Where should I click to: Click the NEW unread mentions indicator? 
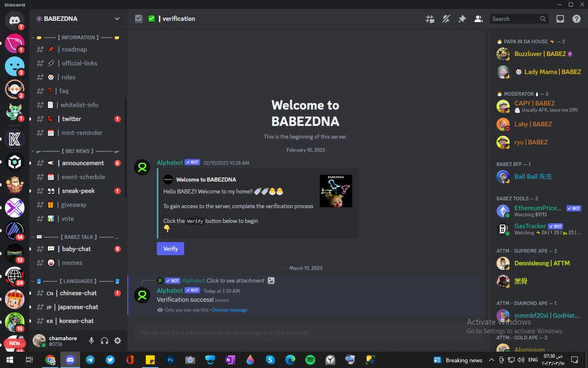coord(15,343)
